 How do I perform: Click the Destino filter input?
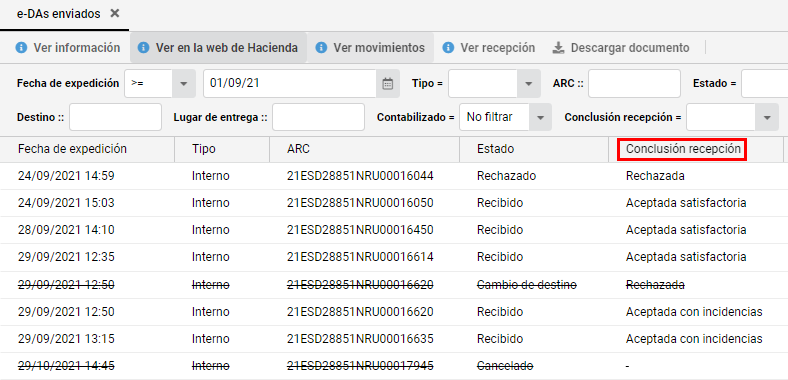point(116,117)
